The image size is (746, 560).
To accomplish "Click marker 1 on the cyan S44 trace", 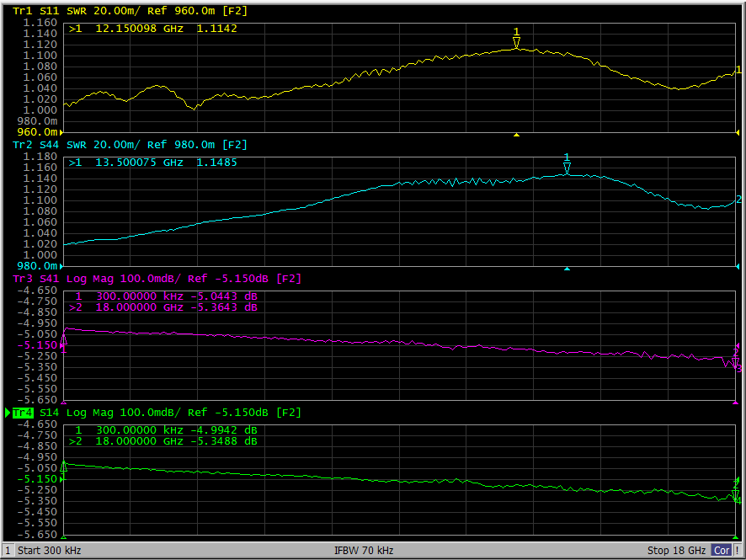I will 567,168.
